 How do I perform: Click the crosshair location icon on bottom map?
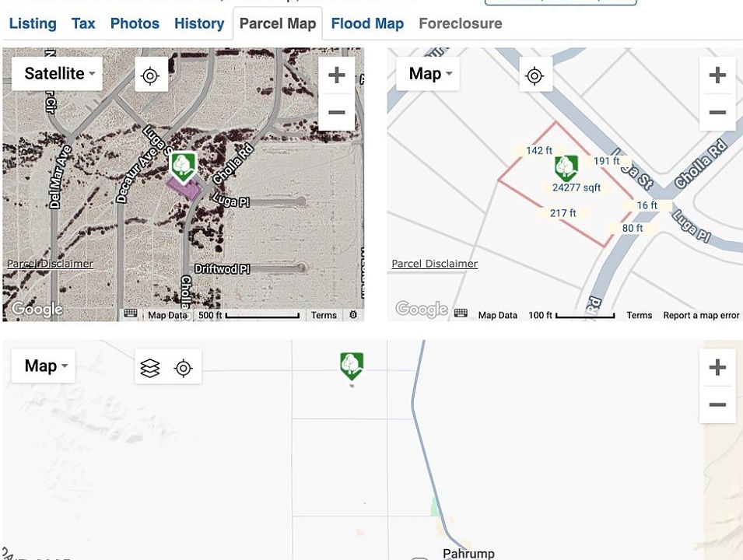[184, 368]
